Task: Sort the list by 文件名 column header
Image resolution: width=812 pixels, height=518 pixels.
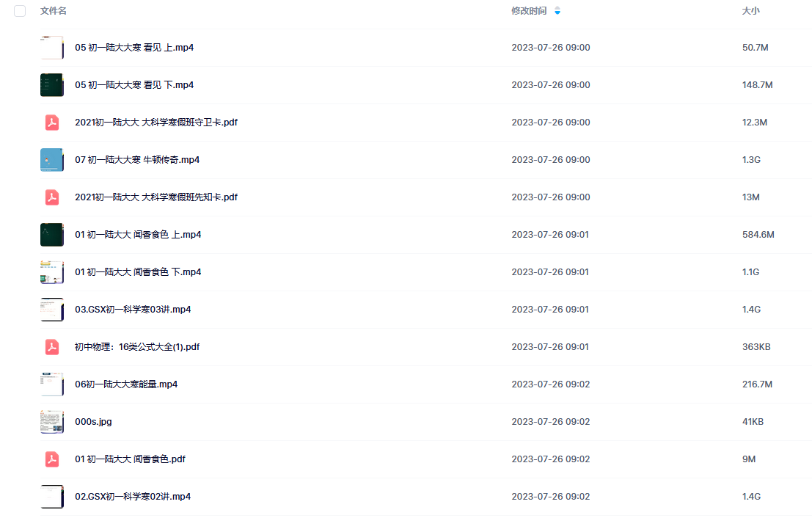Action: (54, 11)
